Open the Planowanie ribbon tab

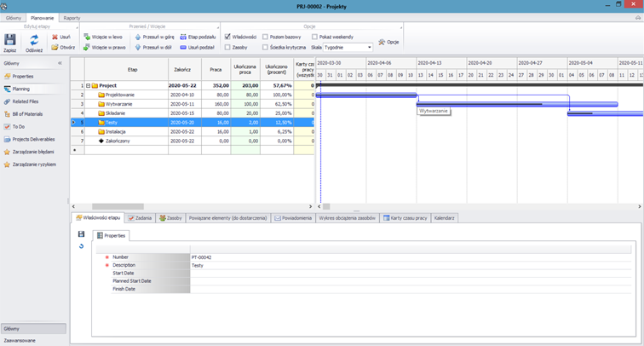pyautogui.click(x=43, y=18)
